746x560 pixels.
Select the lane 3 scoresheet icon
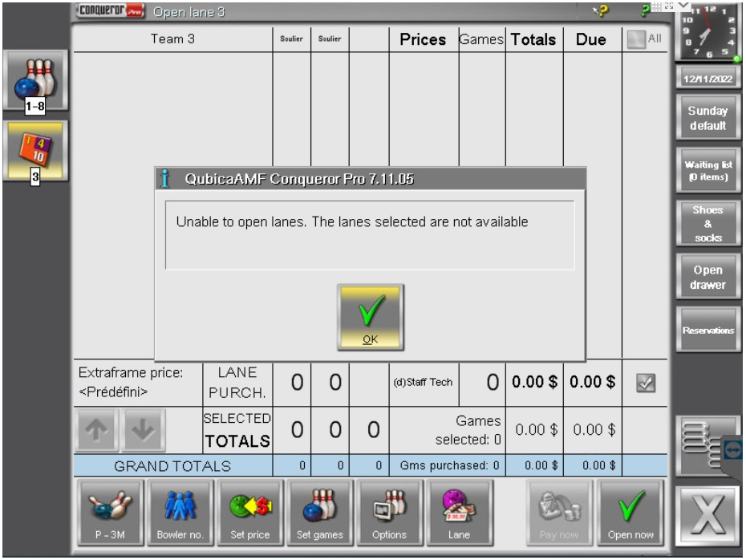pos(35,152)
